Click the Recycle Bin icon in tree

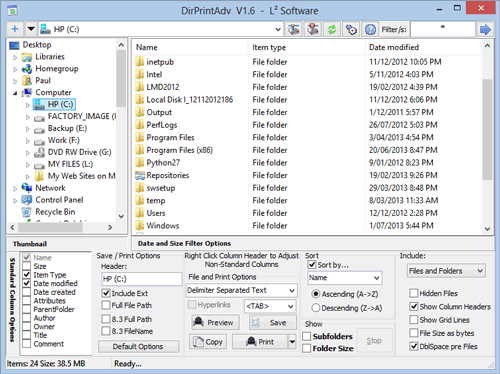(27, 212)
